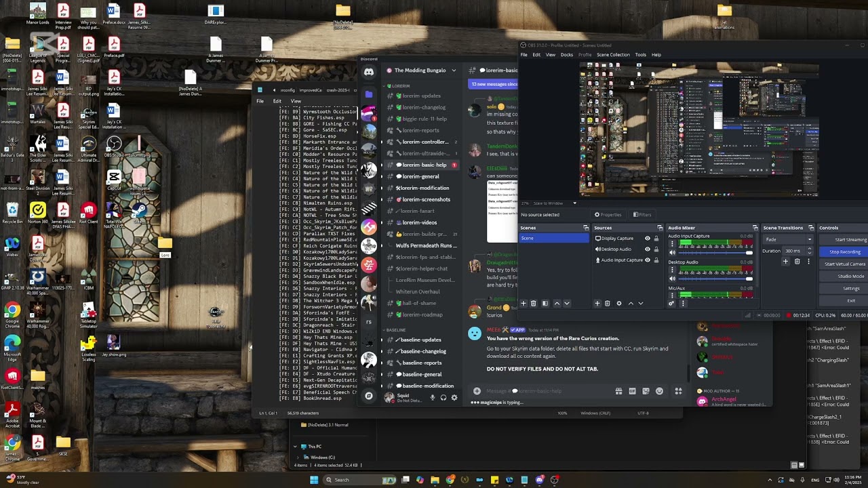Enable Studio Mode in OBS
The width and height of the screenshot is (868, 488).
[844, 276]
